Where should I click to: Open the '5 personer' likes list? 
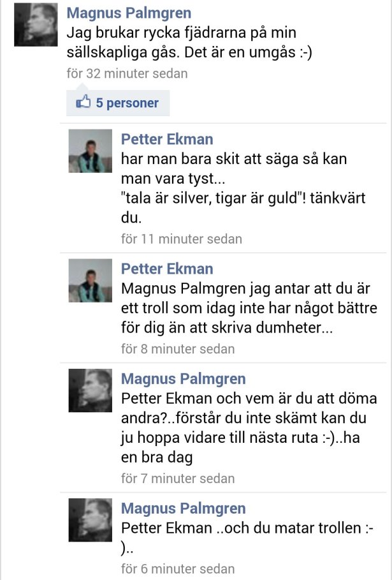coord(118,103)
